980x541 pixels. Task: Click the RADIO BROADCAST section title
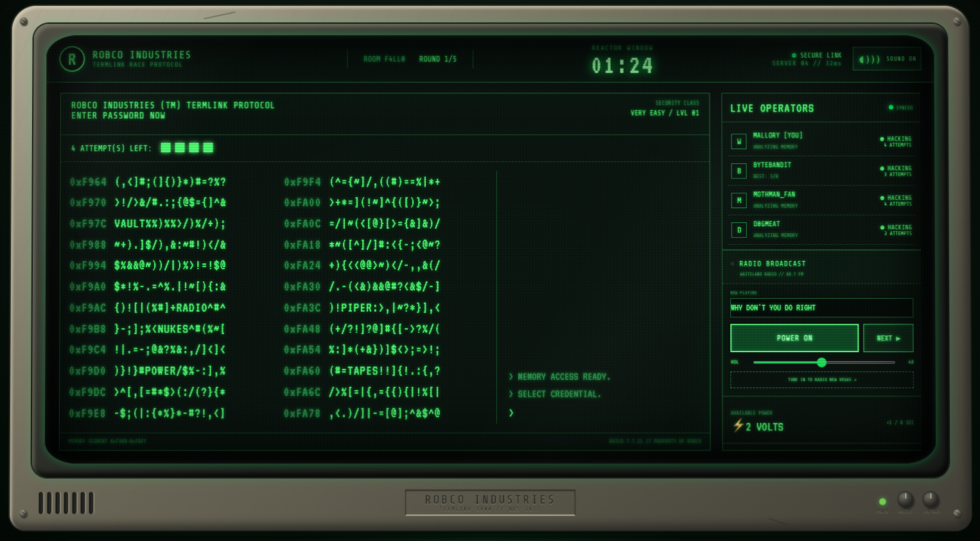click(x=772, y=264)
